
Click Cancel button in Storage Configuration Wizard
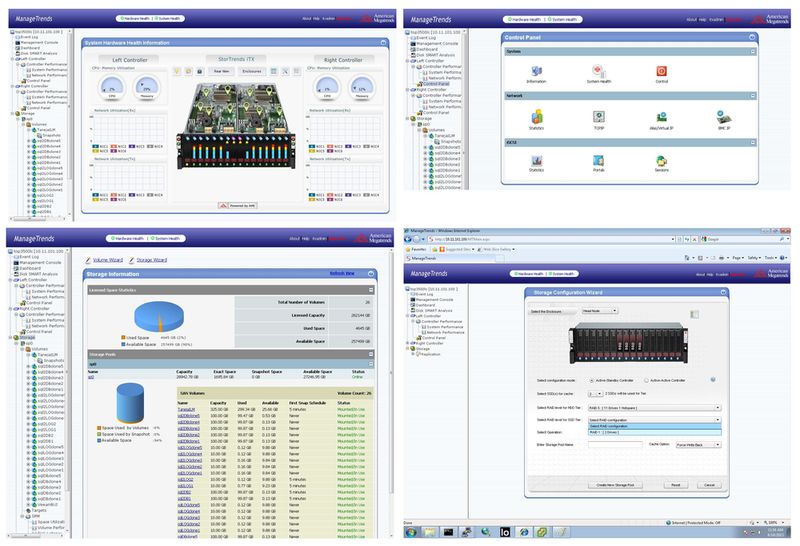[x=709, y=485]
